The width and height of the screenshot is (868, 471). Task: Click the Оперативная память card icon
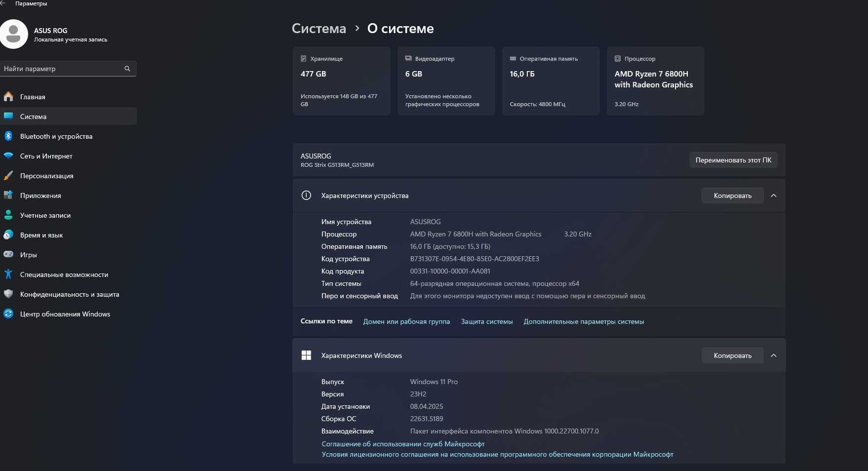(513, 58)
